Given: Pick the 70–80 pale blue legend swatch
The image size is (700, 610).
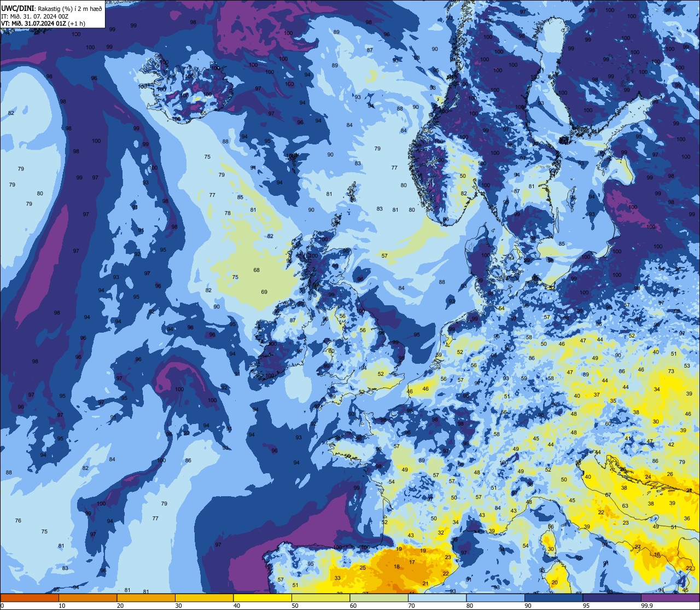Looking at the screenshot, I should point(437,597).
